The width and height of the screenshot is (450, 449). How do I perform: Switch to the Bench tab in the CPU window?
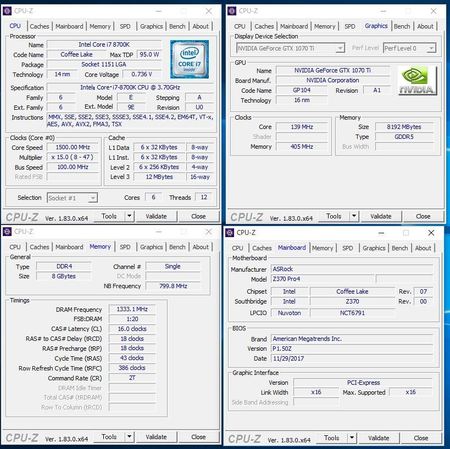pos(177,26)
